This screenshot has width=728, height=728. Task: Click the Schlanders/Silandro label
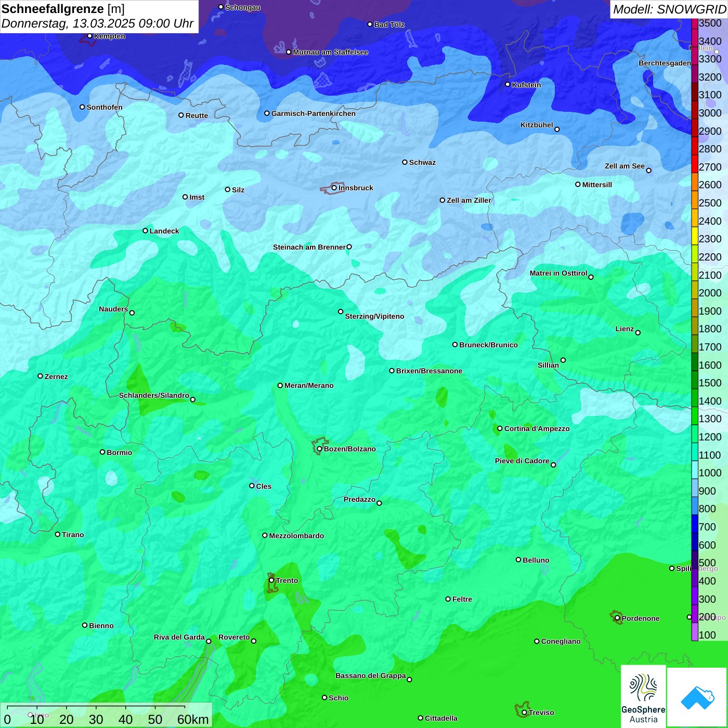coord(154,395)
